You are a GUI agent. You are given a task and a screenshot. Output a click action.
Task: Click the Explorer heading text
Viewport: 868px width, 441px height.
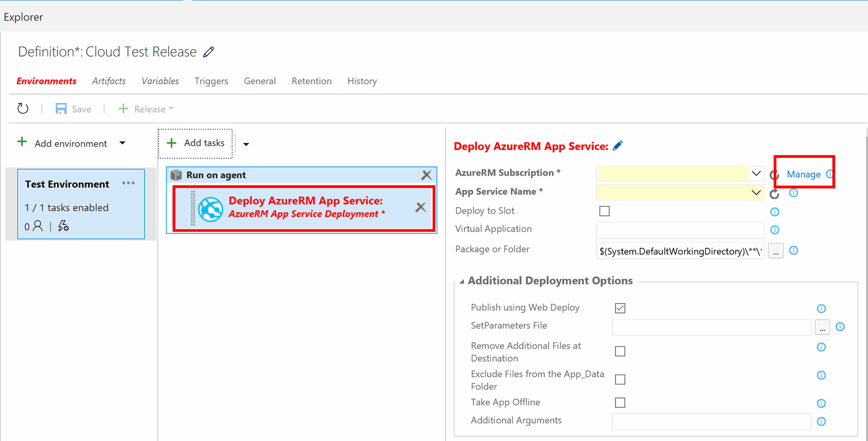pyautogui.click(x=24, y=17)
